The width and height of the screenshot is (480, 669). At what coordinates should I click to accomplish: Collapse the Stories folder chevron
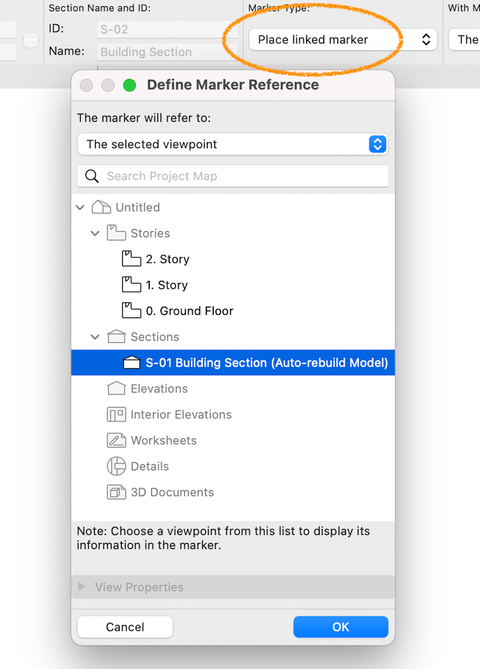95,233
